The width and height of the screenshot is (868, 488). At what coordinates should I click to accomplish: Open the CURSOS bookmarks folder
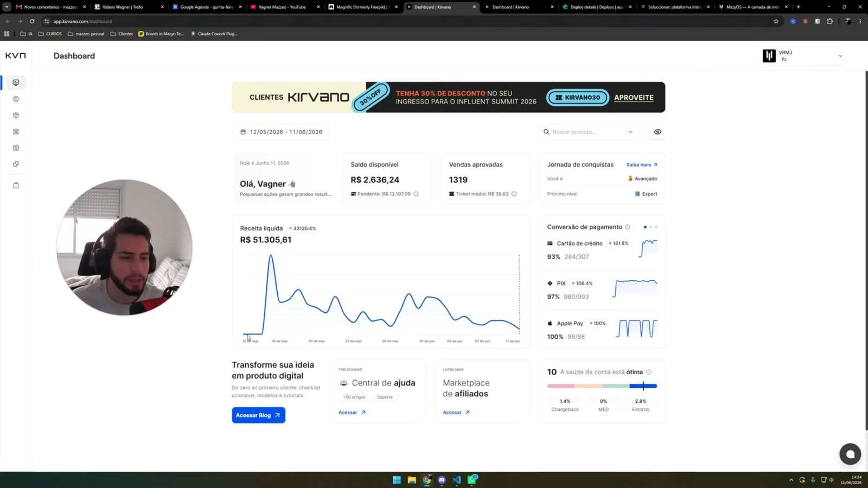[50, 34]
